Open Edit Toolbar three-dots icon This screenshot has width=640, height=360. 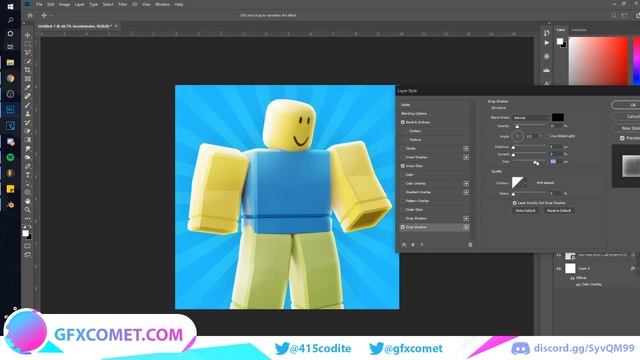pyautogui.click(x=27, y=218)
